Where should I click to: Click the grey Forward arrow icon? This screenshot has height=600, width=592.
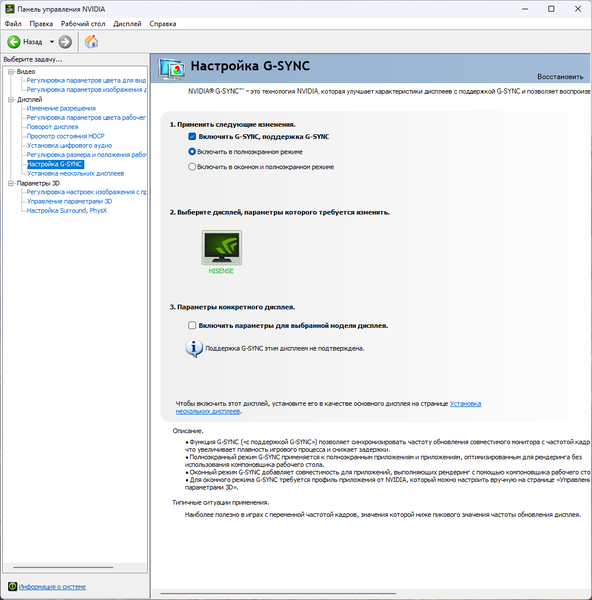tap(65, 42)
